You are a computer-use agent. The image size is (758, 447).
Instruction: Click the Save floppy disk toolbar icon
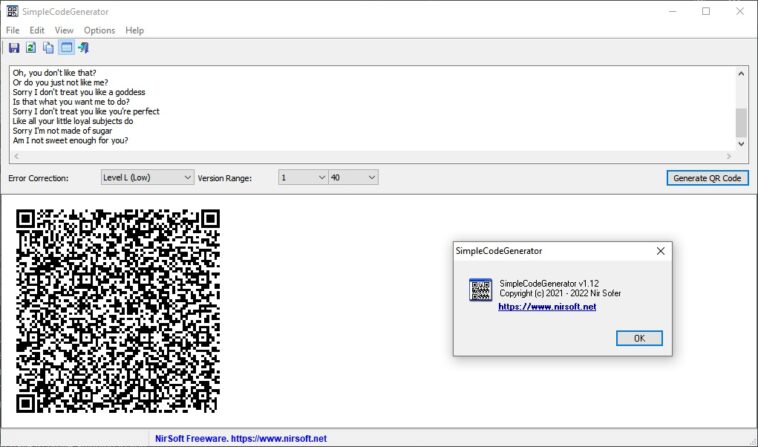tap(14, 47)
